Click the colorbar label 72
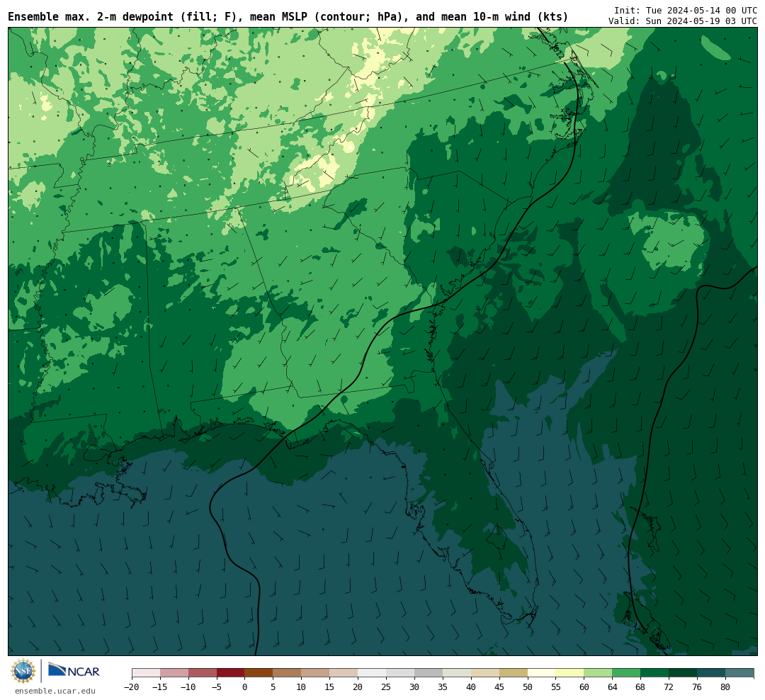 (669, 687)
